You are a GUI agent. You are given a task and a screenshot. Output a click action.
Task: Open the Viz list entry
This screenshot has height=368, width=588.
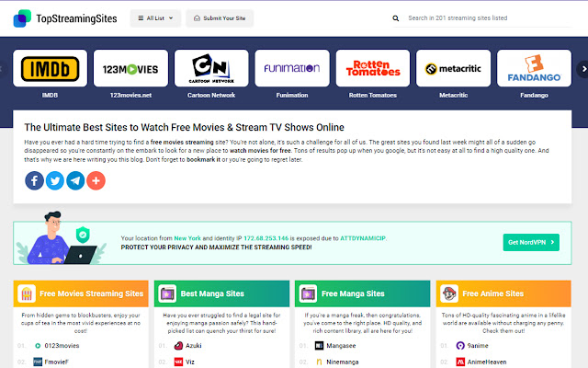coord(190,362)
